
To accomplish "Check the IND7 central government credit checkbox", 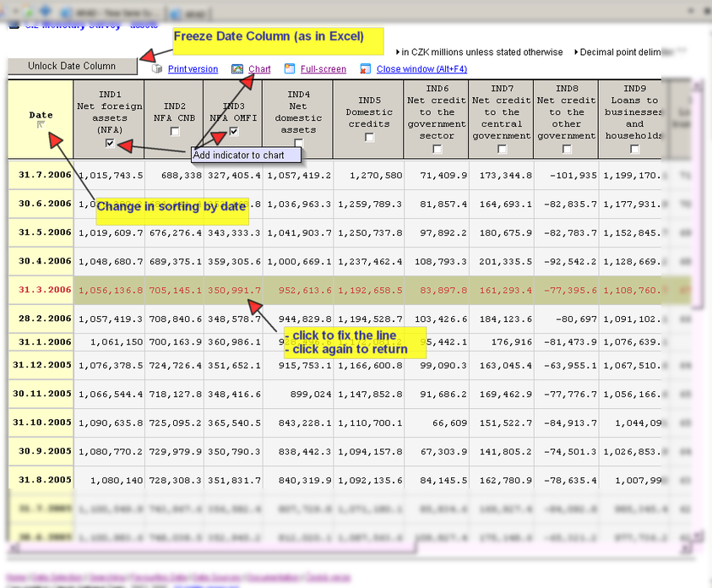I will coord(502,149).
